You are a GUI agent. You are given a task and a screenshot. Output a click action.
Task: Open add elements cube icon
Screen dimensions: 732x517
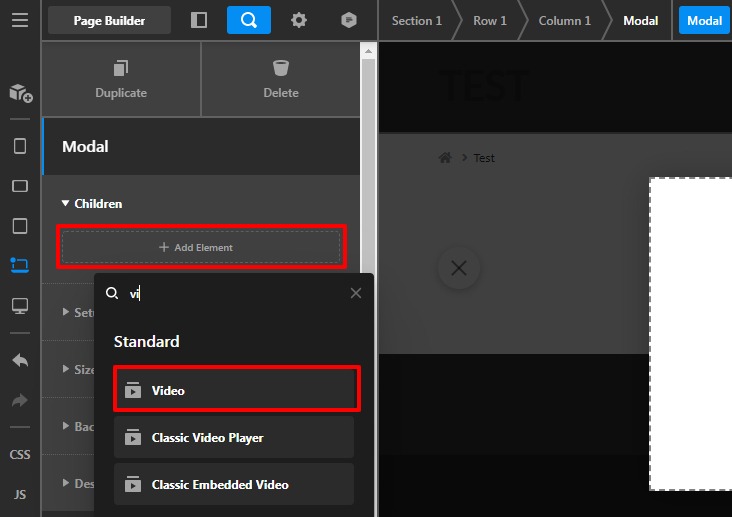tap(20, 93)
